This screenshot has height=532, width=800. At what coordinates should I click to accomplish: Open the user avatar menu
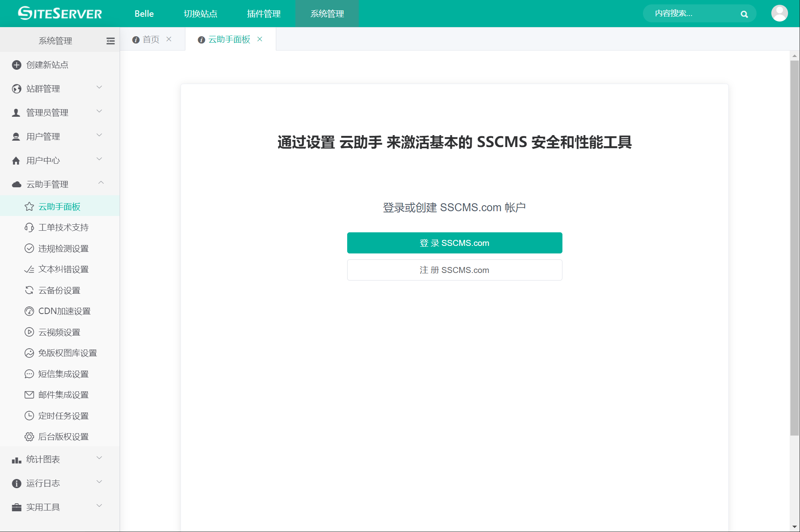pyautogui.click(x=779, y=14)
